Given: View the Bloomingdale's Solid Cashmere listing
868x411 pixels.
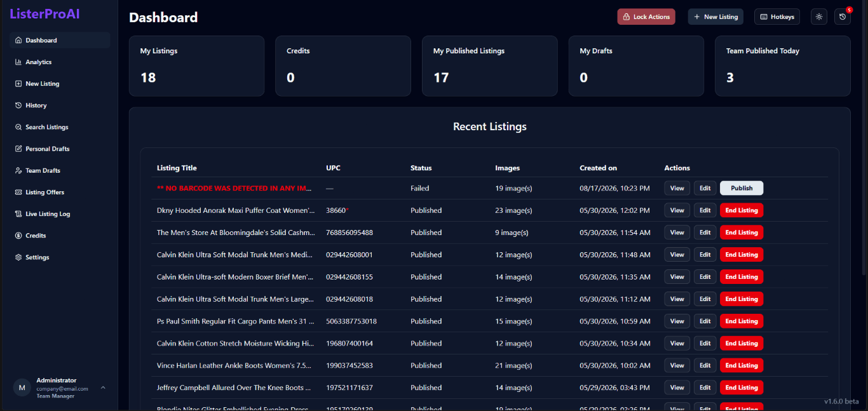Looking at the screenshot, I should [x=677, y=232].
